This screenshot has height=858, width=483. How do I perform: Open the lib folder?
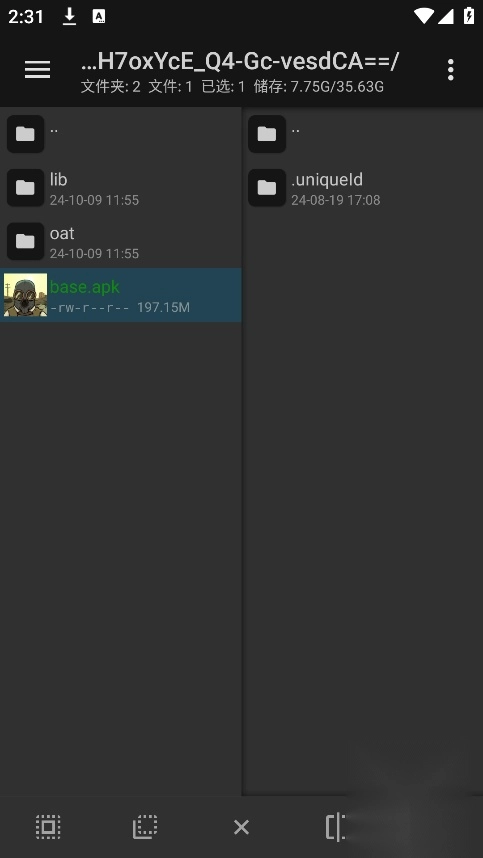pyautogui.click(x=121, y=188)
